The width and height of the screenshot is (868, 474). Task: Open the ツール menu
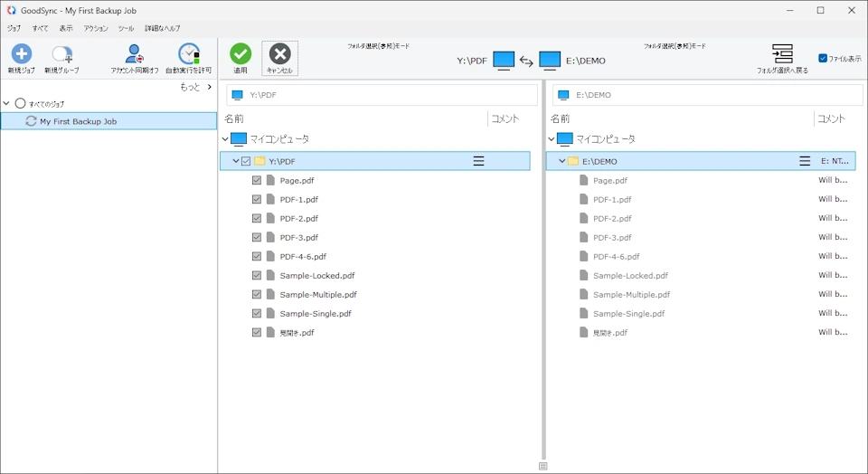coord(126,28)
